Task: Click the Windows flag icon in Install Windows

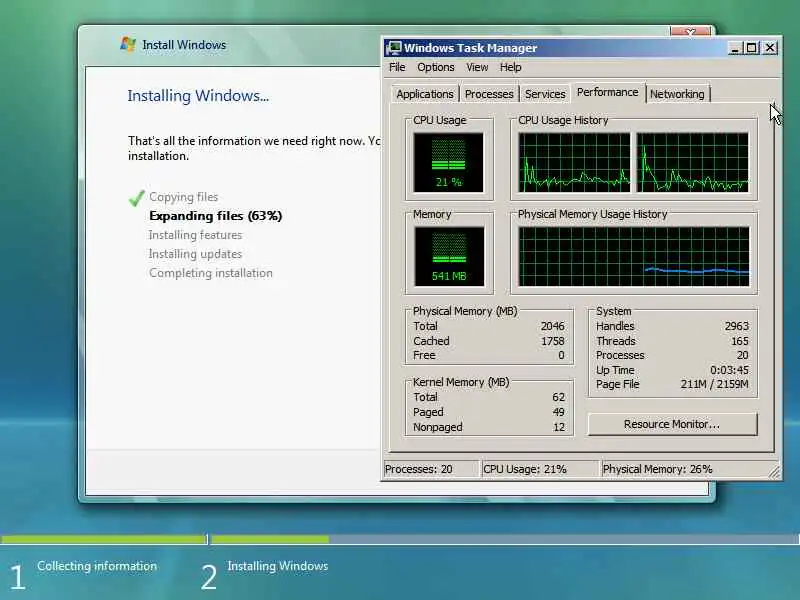Action: [128, 44]
